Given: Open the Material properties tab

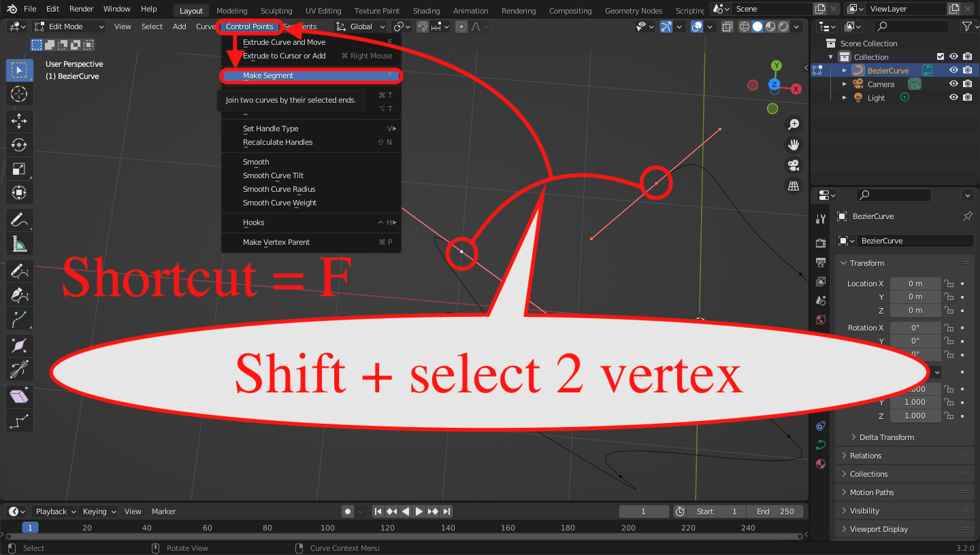Looking at the screenshot, I should point(821,464).
